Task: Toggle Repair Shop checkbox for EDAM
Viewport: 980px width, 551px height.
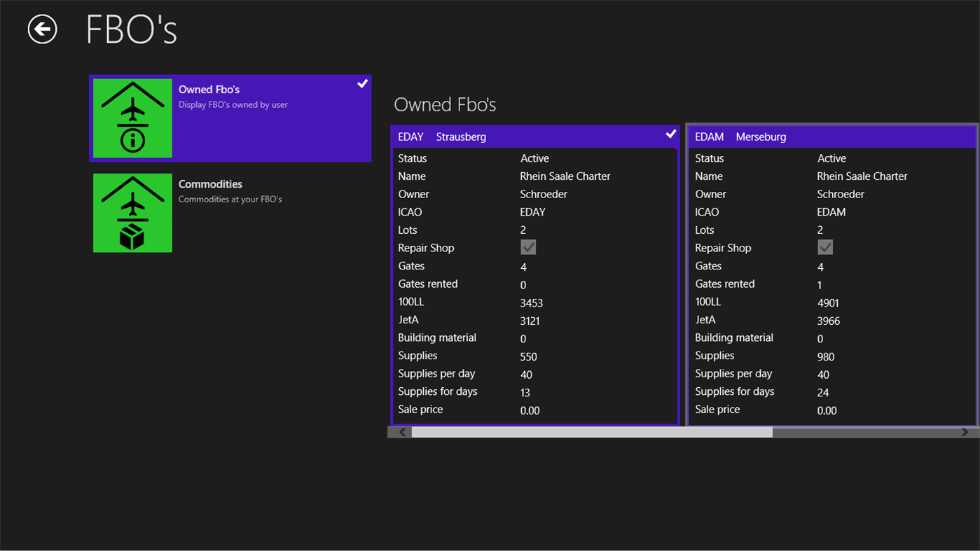Action: 825,248
